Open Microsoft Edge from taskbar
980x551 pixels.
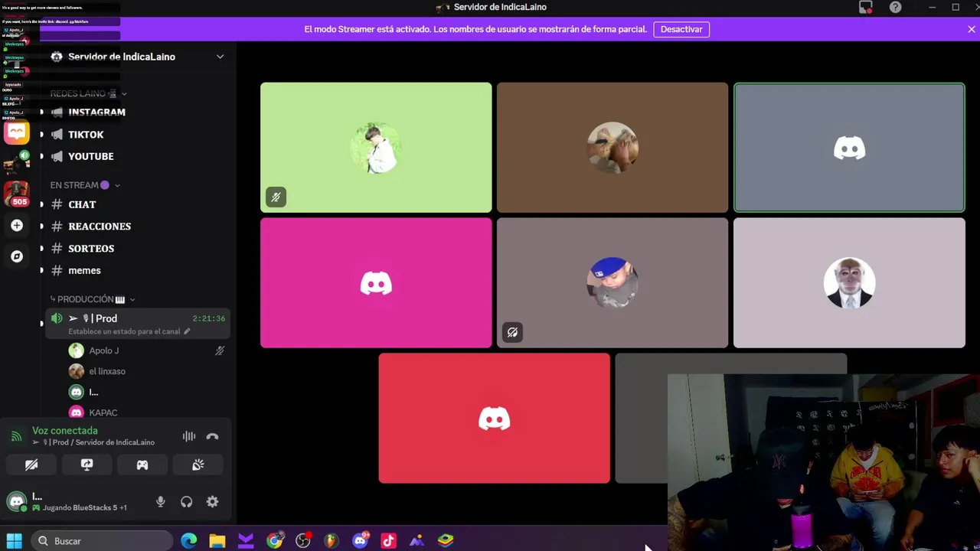tap(188, 541)
